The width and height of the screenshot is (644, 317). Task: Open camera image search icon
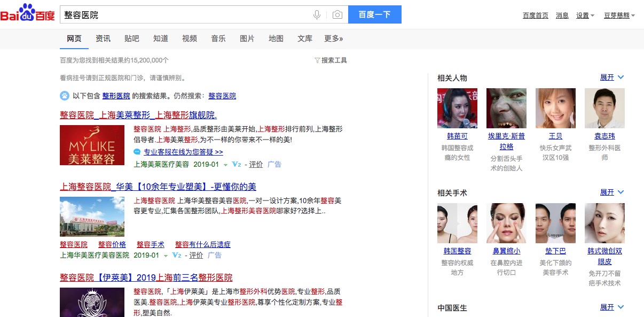coord(337,15)
